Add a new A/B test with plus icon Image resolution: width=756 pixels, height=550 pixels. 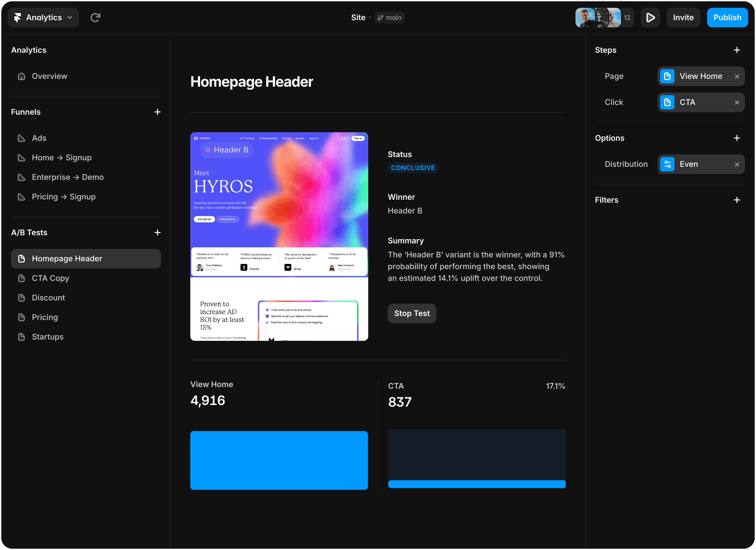[157, 233]
